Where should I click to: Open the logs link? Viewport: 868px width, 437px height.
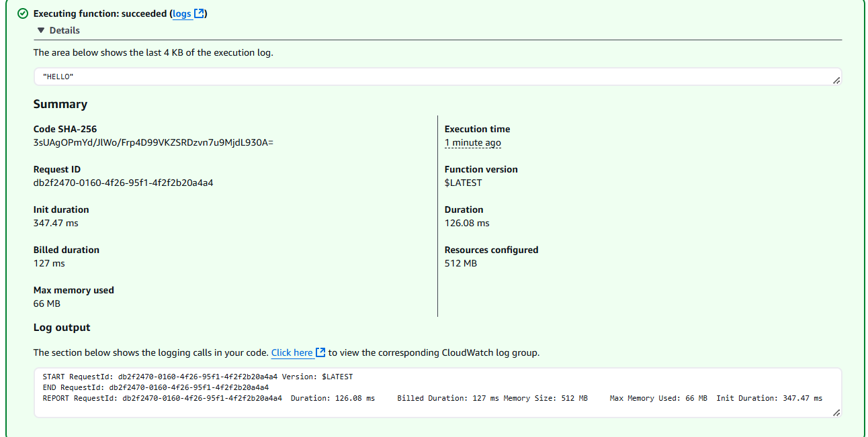pos(181,13)
